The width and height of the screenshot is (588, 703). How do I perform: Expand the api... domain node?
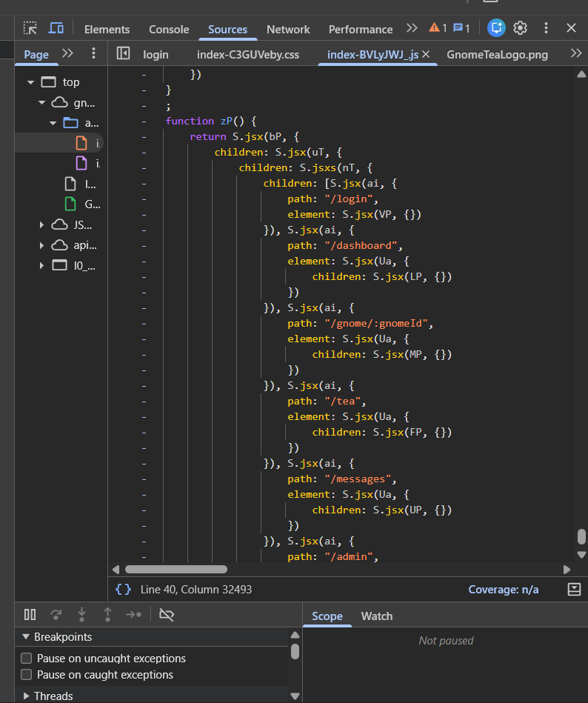(x=41, y=245)
